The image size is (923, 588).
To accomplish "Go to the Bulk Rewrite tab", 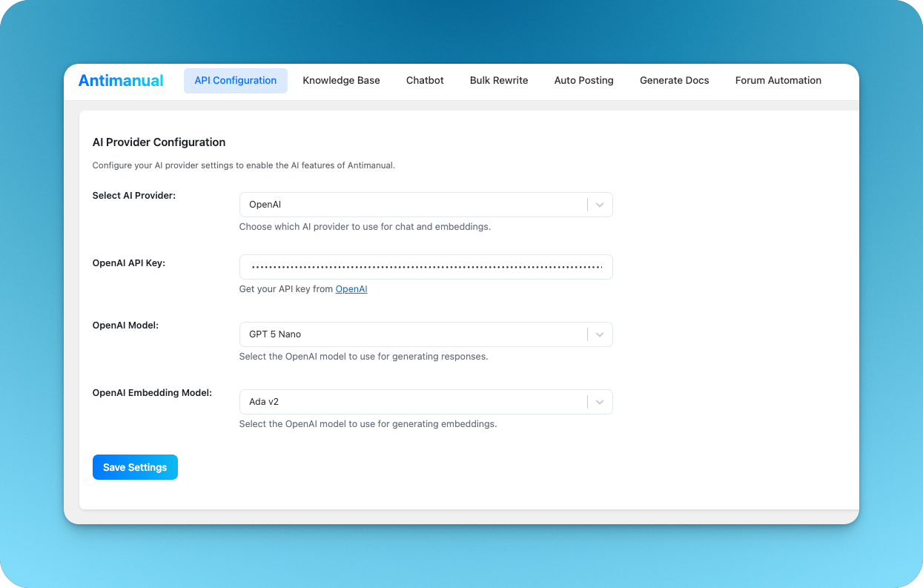I will click(x=498, y=80).
